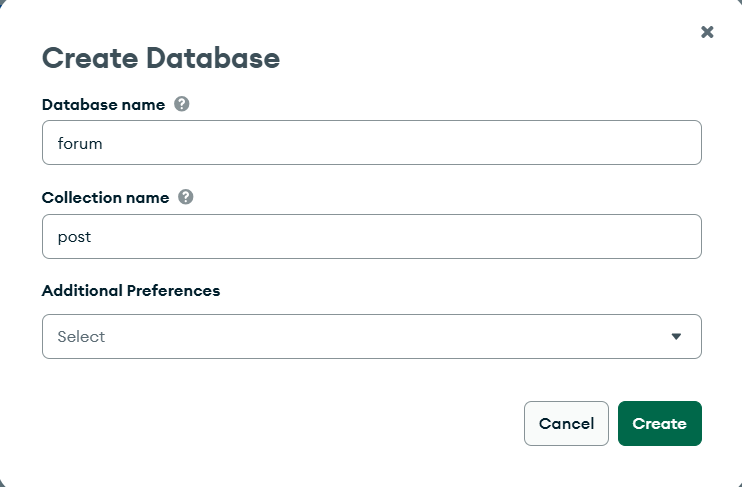
Task: Open the Additional Preferences select box
Action: (371, 336)
